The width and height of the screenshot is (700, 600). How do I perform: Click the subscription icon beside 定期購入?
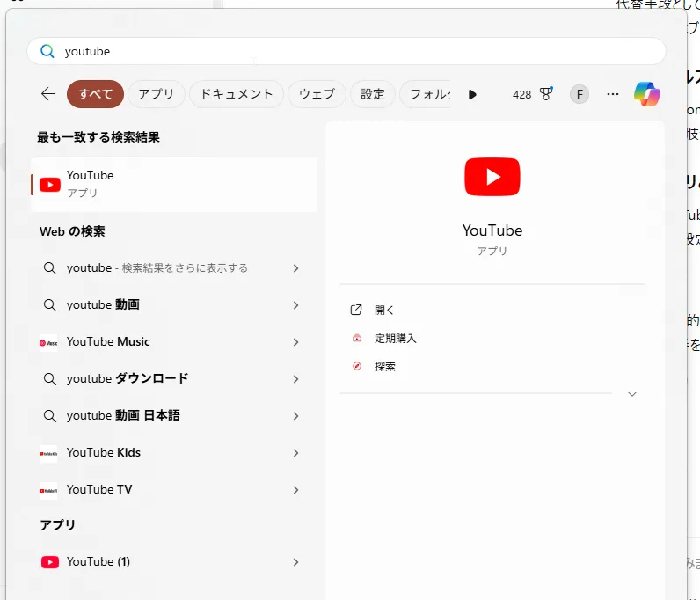tap(357, 338)
